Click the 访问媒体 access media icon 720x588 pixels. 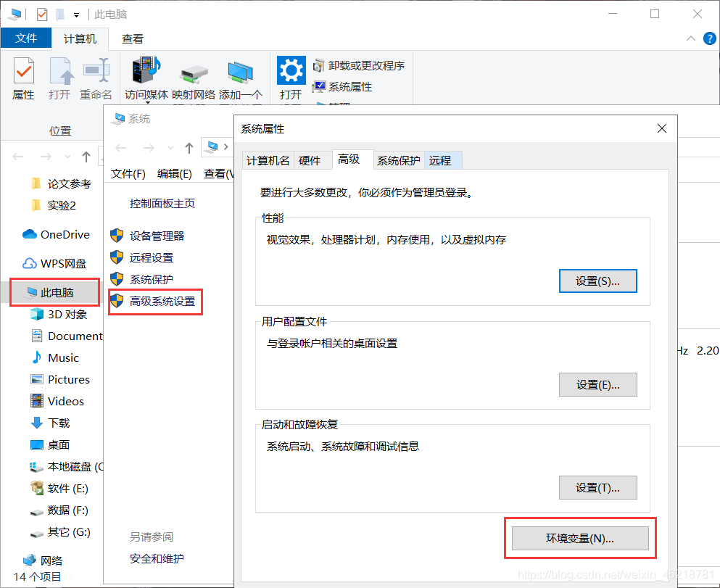(x=146, y=78)
